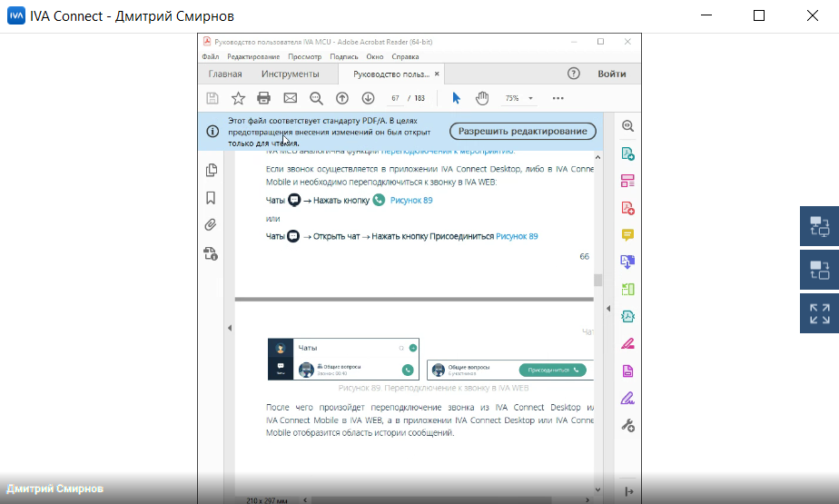Click the Разрешить редактирование button
839x504 pixels.
pyautogui.click(x=522, y=132)
